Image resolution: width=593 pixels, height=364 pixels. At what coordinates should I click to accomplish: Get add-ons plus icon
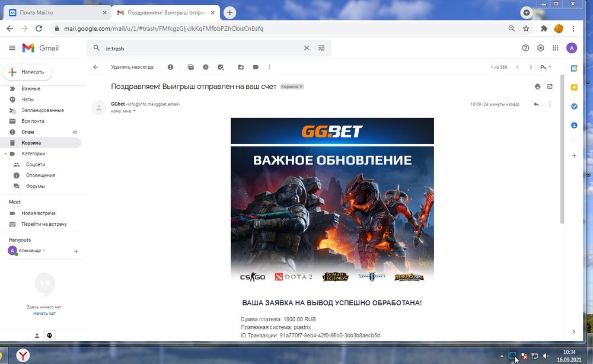tap(574, 155)
